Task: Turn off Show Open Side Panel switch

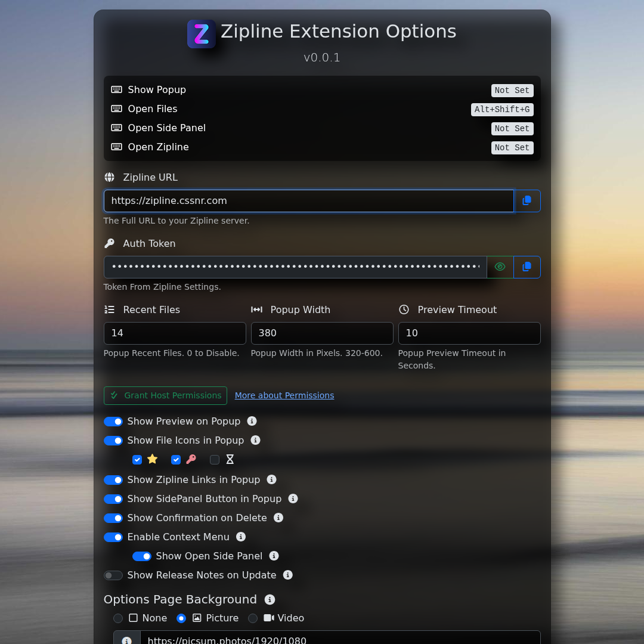Action: coord(142,556)
